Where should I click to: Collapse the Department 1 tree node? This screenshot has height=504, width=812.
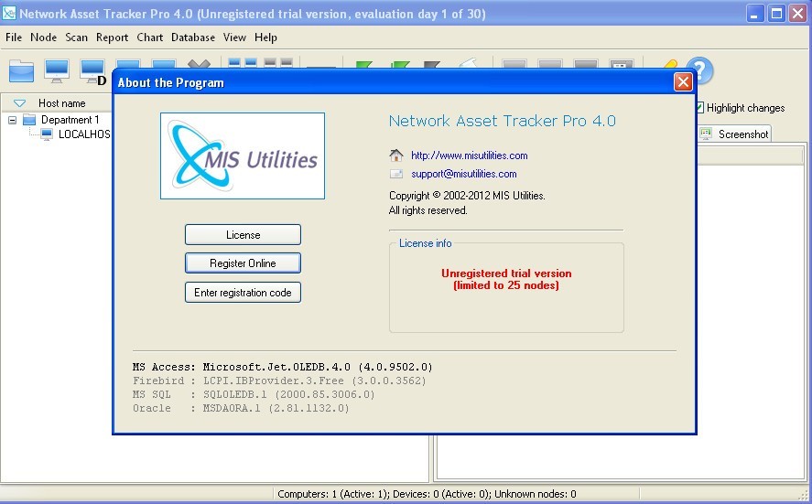pyautogui.click(x=13, y=120)
